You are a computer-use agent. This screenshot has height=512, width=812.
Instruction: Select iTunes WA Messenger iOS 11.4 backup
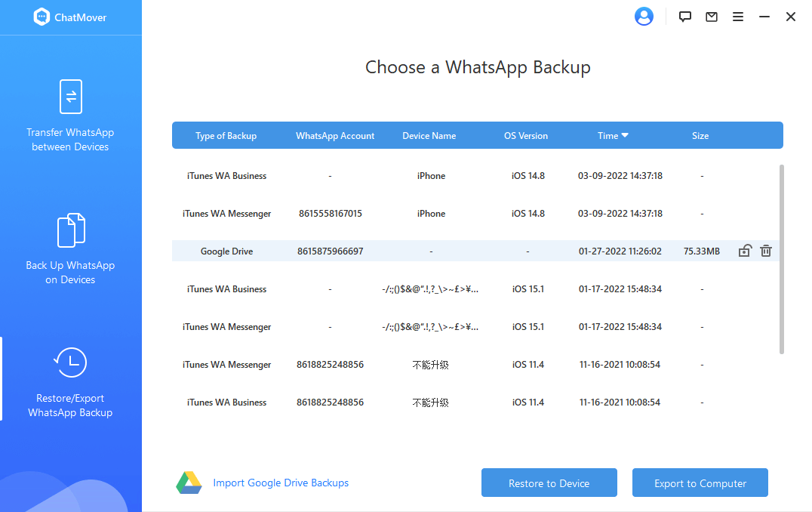[226, 365]
